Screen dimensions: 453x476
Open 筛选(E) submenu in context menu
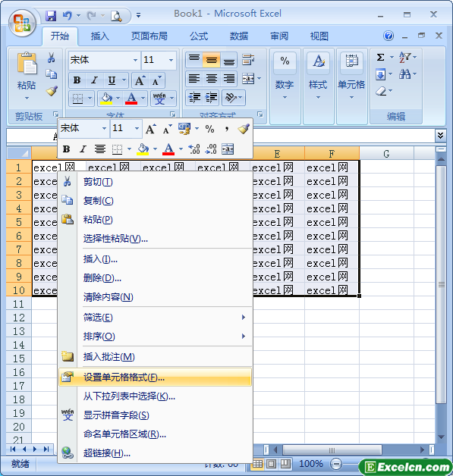156,318
